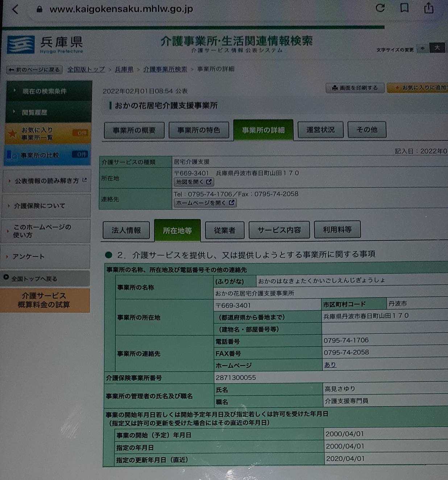Viewport: 448px width, 480px height.
Task: Go to 全国版トップ breadcrumb link
Action: (x=86, y=69)
